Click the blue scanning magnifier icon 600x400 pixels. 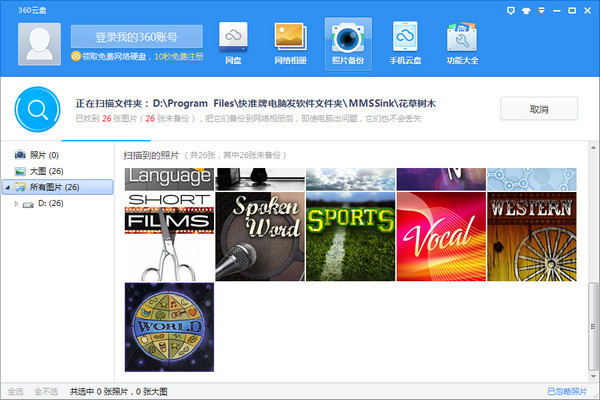point(38,109)
